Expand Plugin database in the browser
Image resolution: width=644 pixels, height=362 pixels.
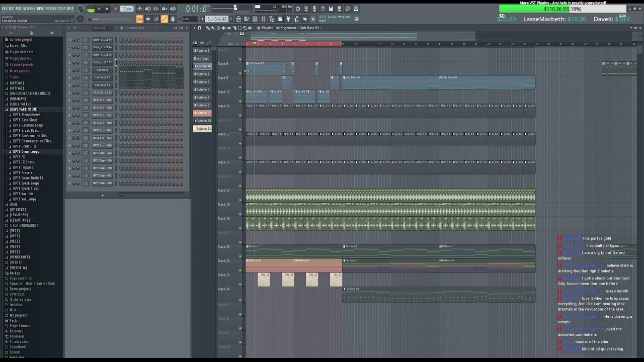(x=21, y=52)
